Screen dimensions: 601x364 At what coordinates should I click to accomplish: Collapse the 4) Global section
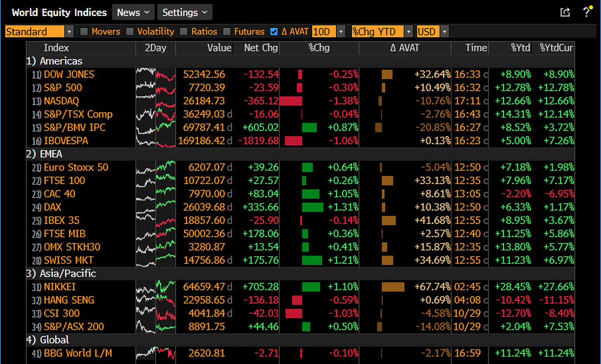[47, 340]
